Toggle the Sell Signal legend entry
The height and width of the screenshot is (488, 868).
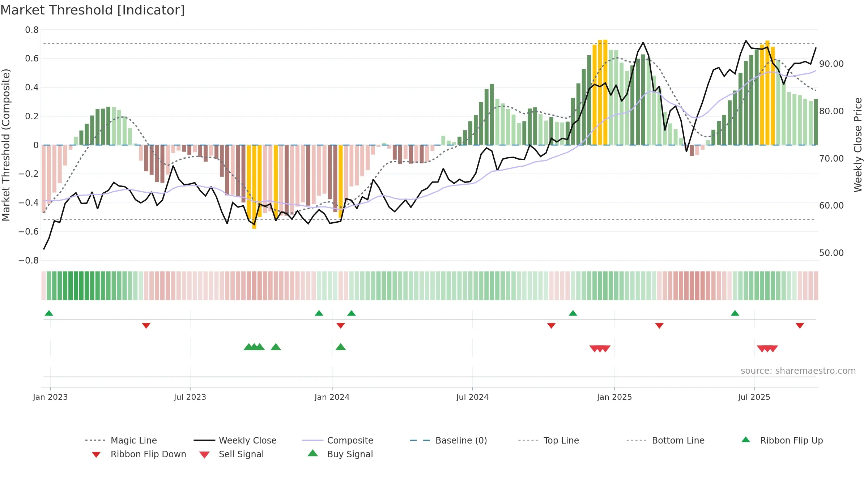tap(231, 454)
